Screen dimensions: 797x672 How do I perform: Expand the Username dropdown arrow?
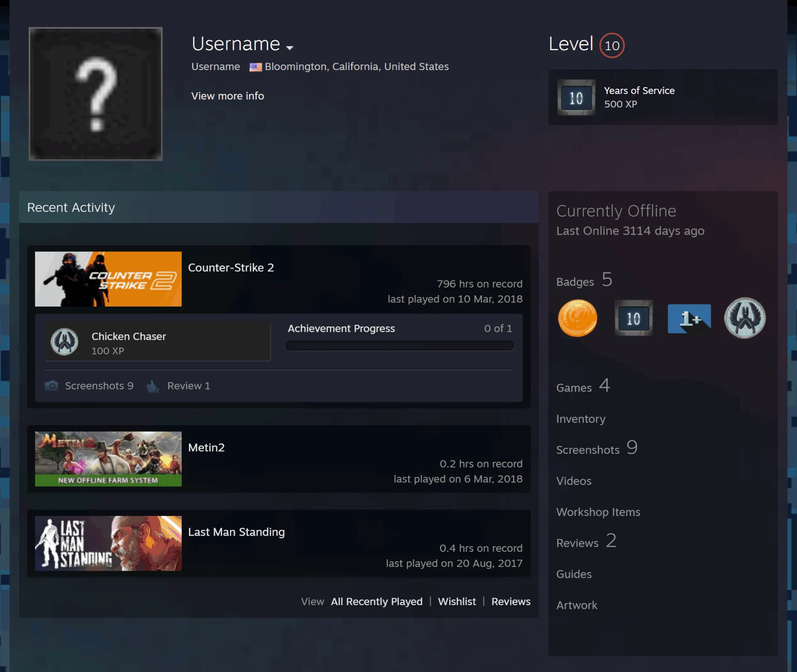click(x=290, y=48)
